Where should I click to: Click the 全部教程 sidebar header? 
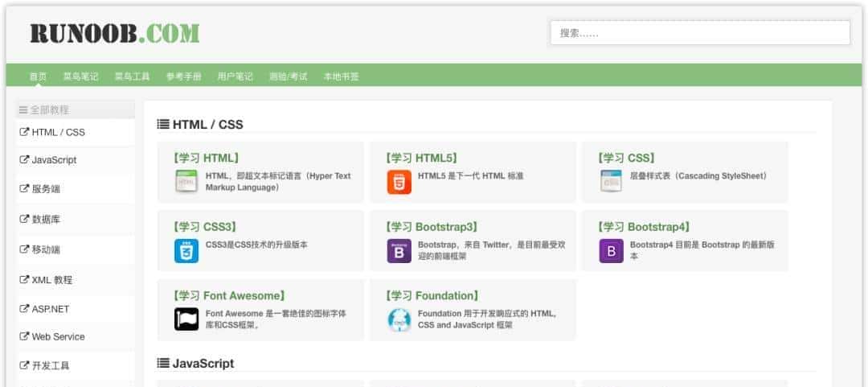point(76,109)
